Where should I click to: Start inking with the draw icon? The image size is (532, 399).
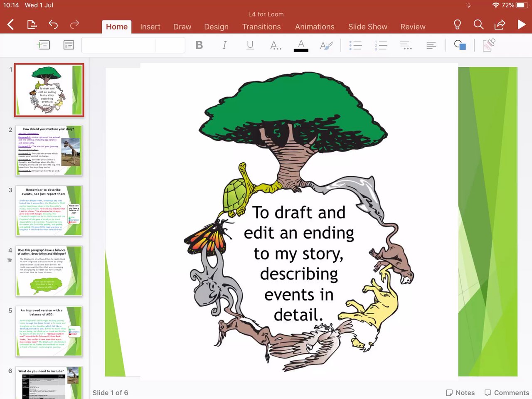click(x=489, y=45)
